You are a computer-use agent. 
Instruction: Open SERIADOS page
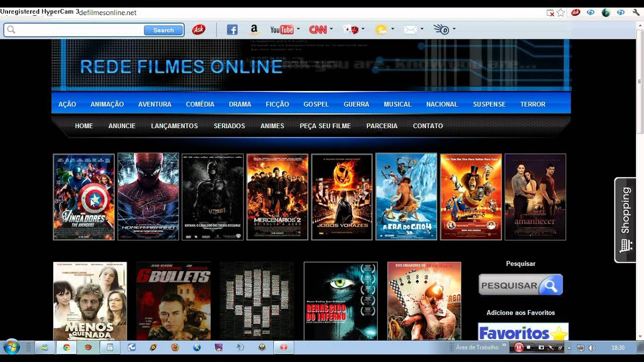tap(229, 126)
